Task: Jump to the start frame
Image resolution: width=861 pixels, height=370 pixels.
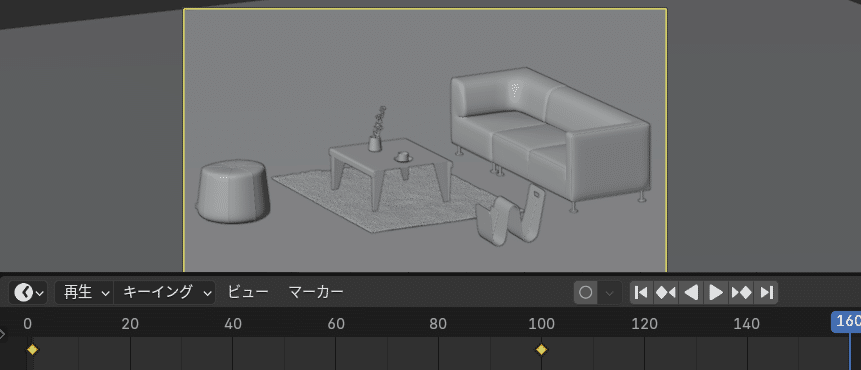Action: click(x=641, y=293)
